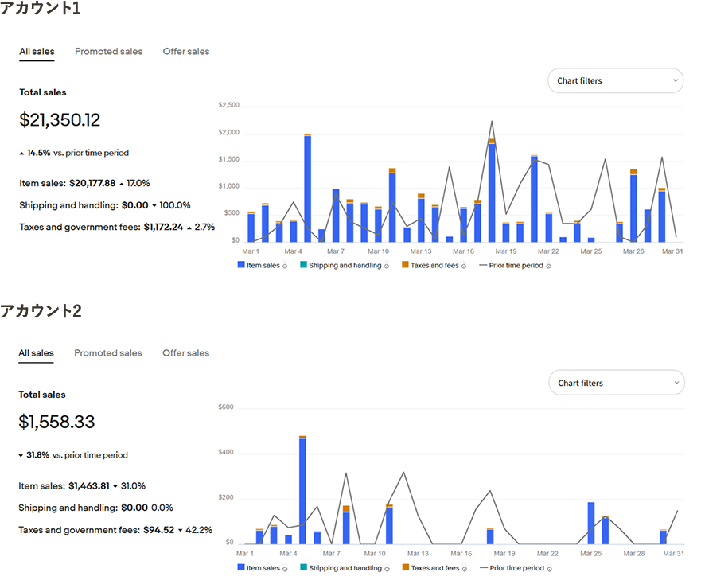Click info icon beside Taxes and fees, Account 2 legend
This screenshot has width=701, height=588.
coord(464,569)
